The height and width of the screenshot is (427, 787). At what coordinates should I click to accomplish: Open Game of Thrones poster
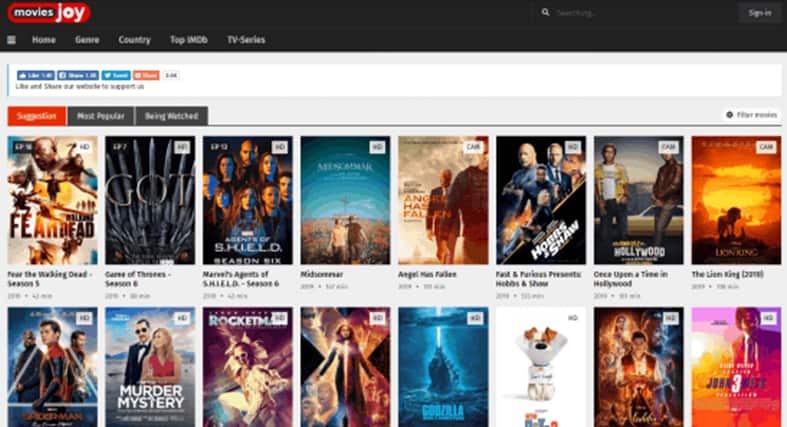point(150,200)
